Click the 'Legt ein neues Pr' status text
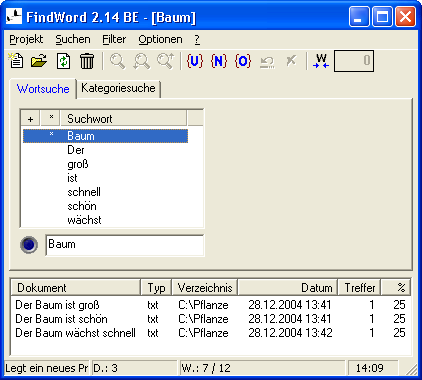This screenshot has width=422, height=380. click(x=47, y=368)
